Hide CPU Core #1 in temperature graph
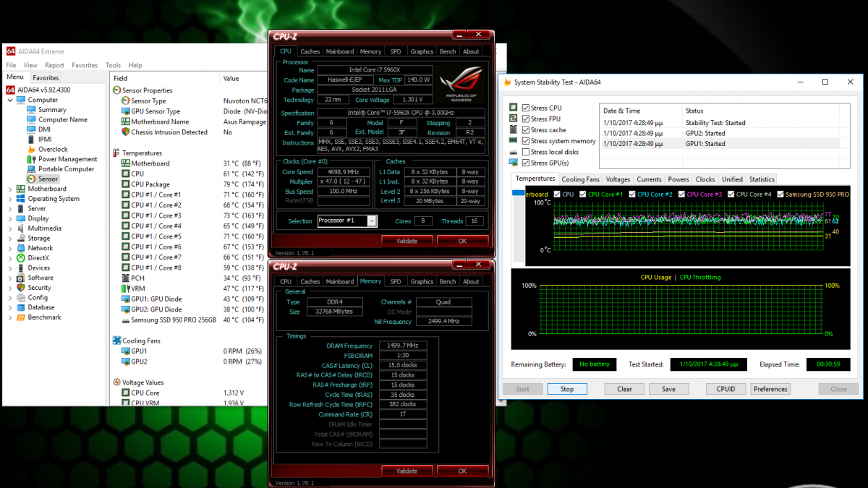Screen dimensions: 868x488 [x=582, y=194]
